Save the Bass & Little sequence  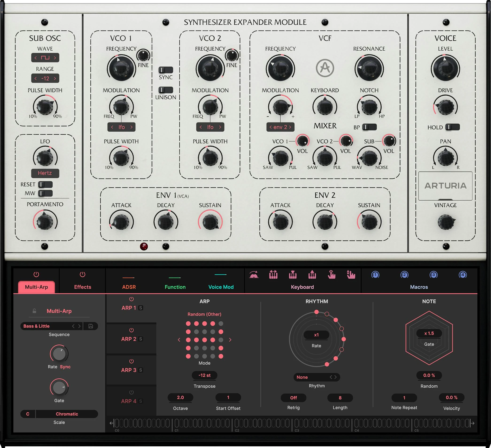tap(91, 326)
